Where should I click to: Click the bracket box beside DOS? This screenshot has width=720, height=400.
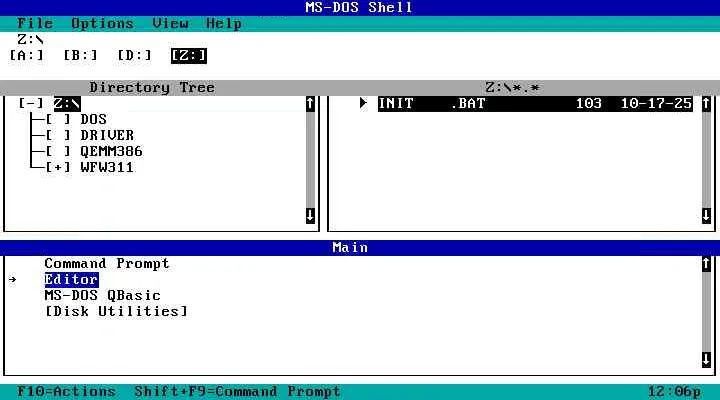pos(58,119)
